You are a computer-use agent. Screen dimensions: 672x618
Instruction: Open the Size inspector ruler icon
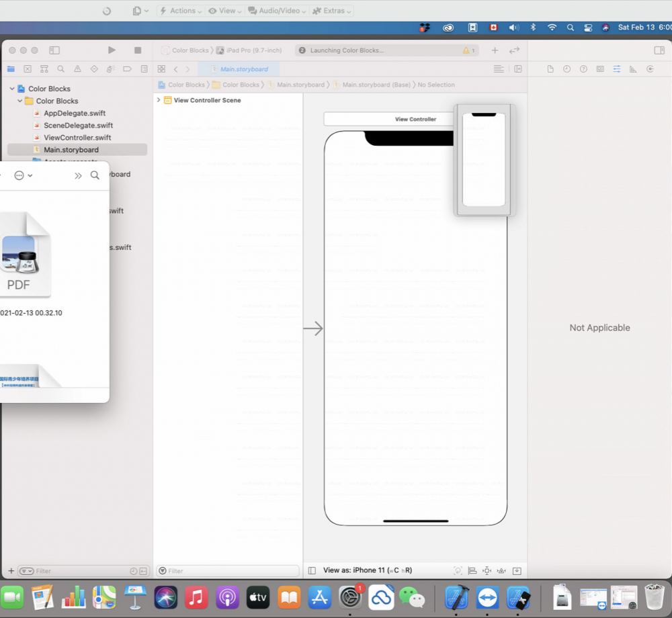click(x=633, y=69)
